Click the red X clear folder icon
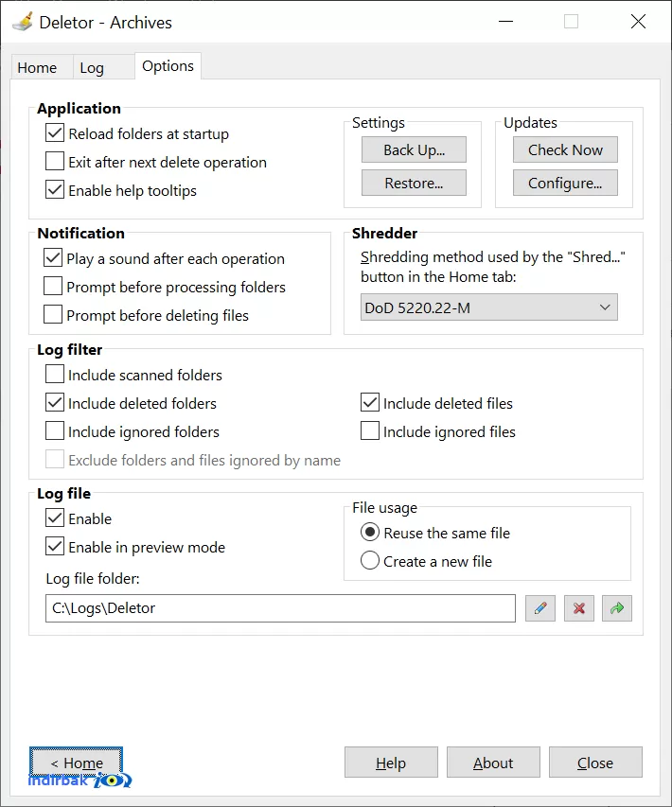The image size is (672, 807). click(579, 608)
